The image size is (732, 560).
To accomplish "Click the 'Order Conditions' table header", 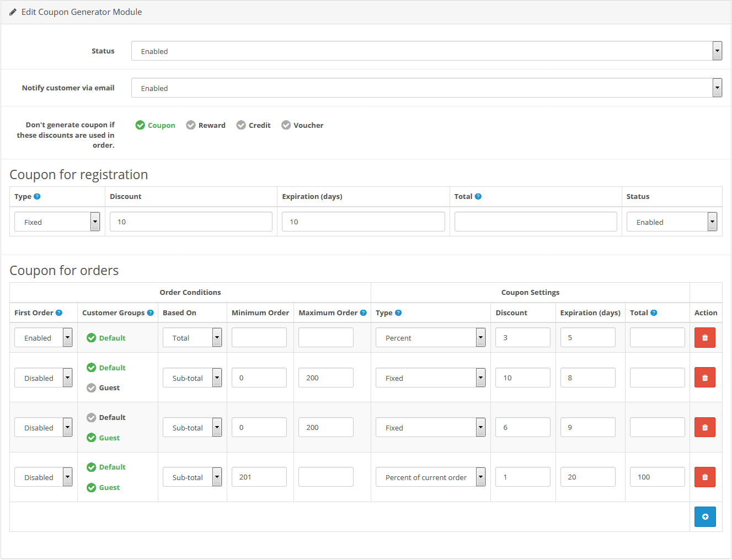I will [190, 293].
